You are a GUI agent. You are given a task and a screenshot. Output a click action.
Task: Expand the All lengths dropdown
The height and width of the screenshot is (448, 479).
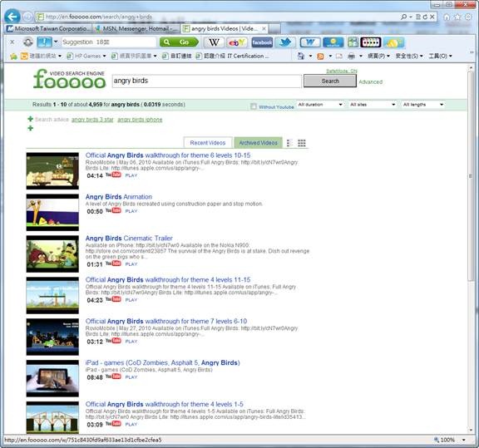click(x=422, y=105)
